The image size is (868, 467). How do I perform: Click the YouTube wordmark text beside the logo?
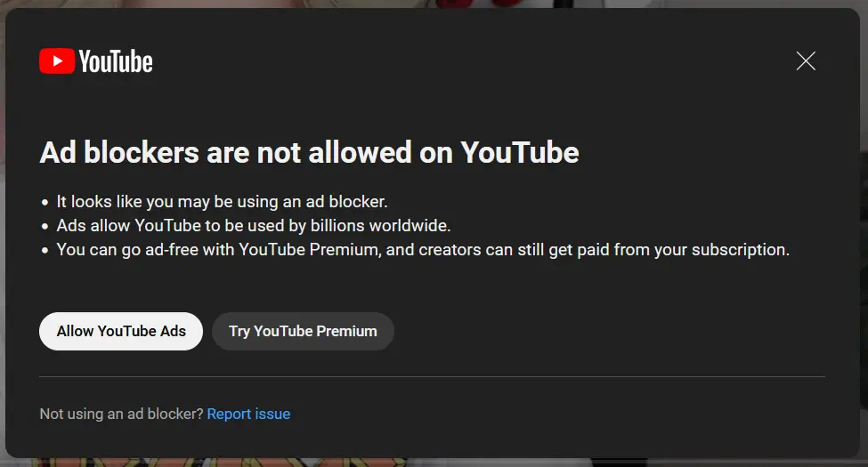pos(116,61)
